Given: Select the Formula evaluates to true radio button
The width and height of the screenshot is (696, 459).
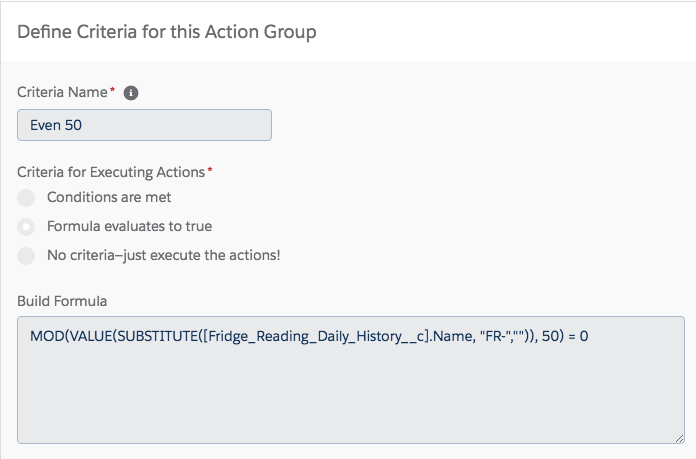Looking at the screenshot, I should [x=26, y=227].
